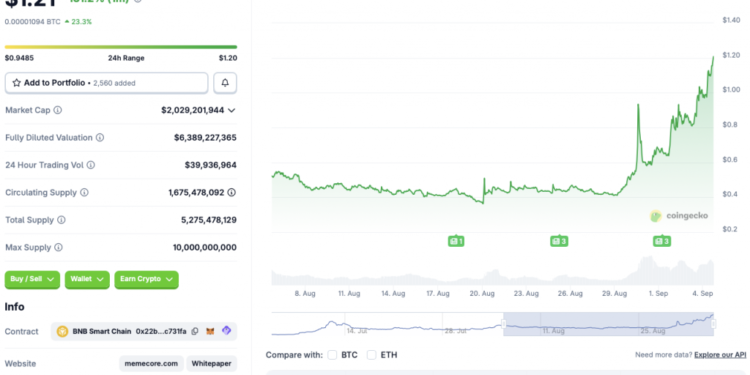Click the 24h low value $0.9485
750x375 pixels.
(x=19, y=58)
